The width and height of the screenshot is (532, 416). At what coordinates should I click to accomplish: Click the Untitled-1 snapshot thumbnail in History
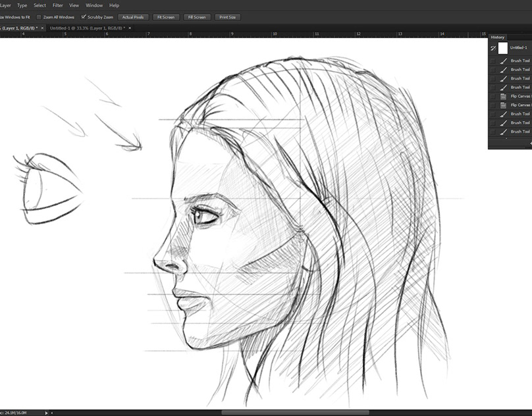(x=503, y=48)
